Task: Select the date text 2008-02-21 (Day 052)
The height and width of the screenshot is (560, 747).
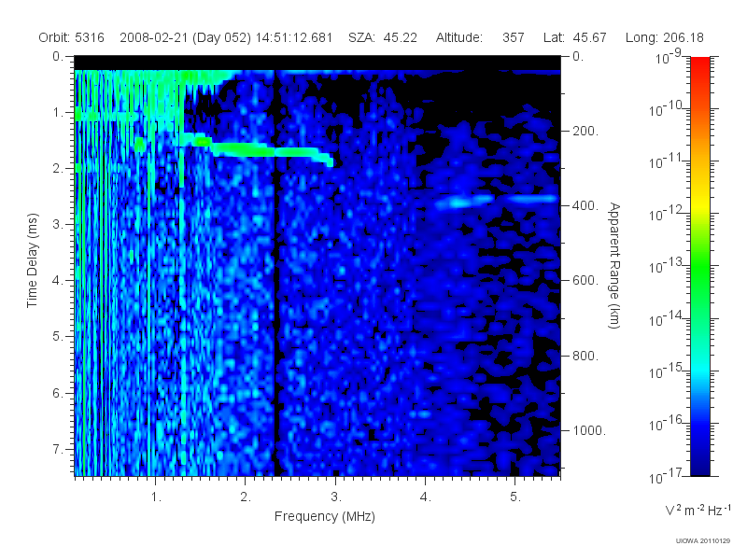Action: 185,37
